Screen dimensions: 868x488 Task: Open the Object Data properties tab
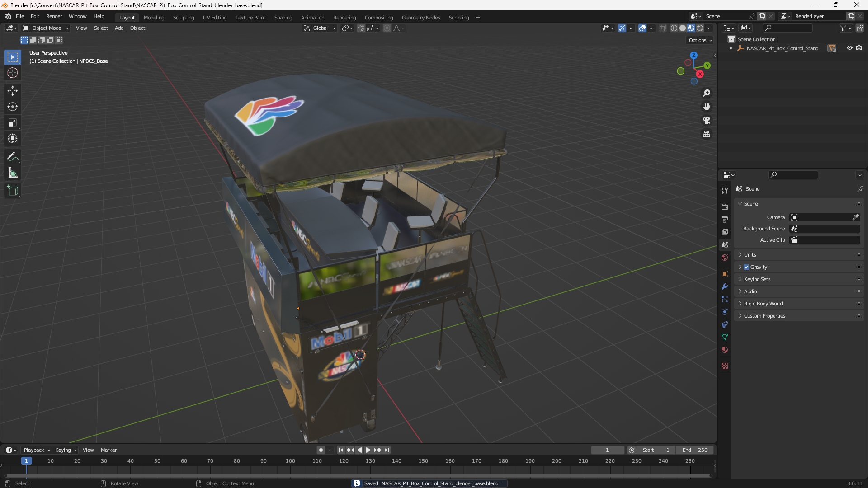coord(725,337)
